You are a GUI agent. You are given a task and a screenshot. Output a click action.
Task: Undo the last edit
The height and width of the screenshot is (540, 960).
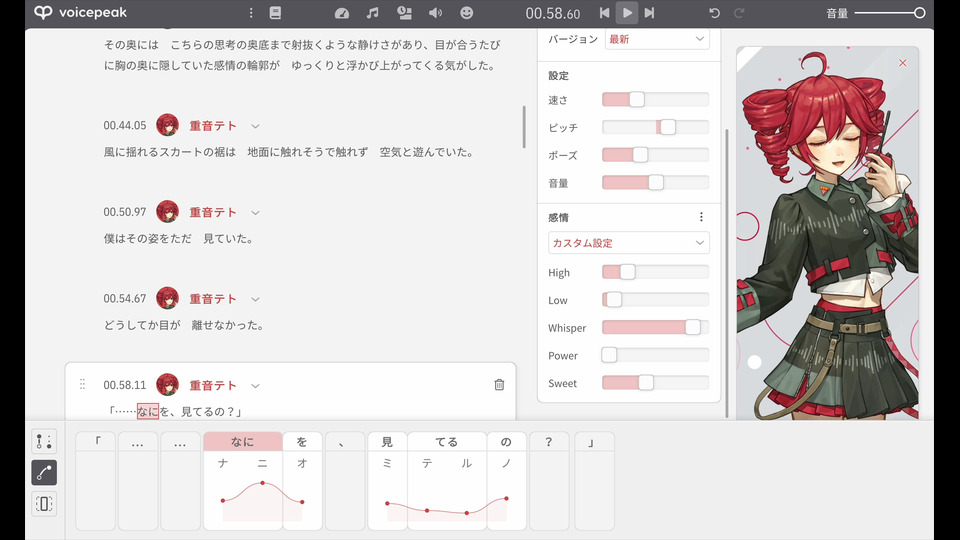coord(714,13)
